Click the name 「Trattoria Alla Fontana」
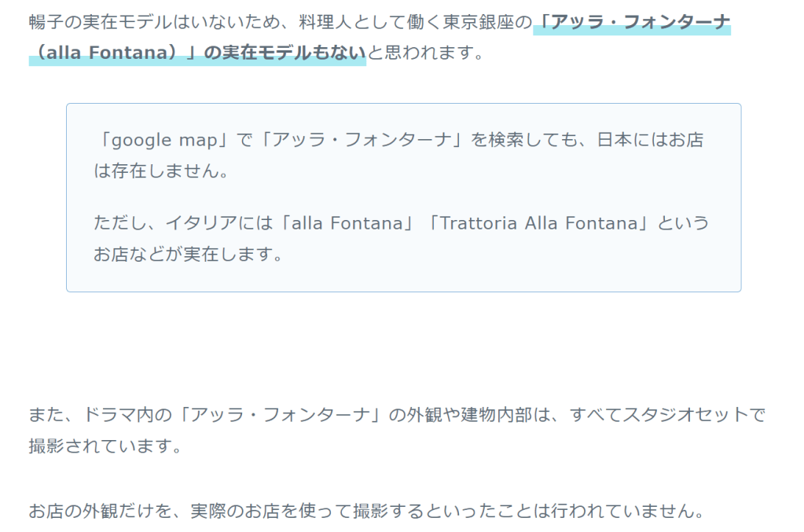Image resolution: width=804 pixels, height=532 pixels. click(x=538, y=223)
